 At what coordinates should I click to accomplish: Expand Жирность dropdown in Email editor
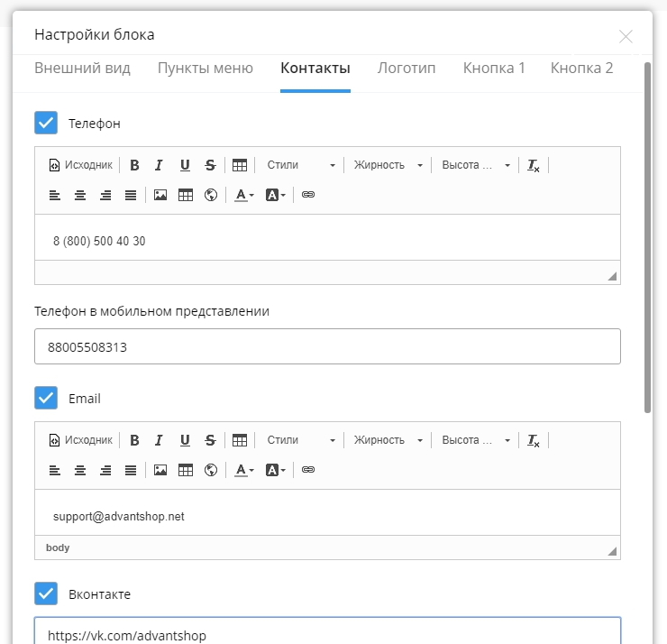388,440
